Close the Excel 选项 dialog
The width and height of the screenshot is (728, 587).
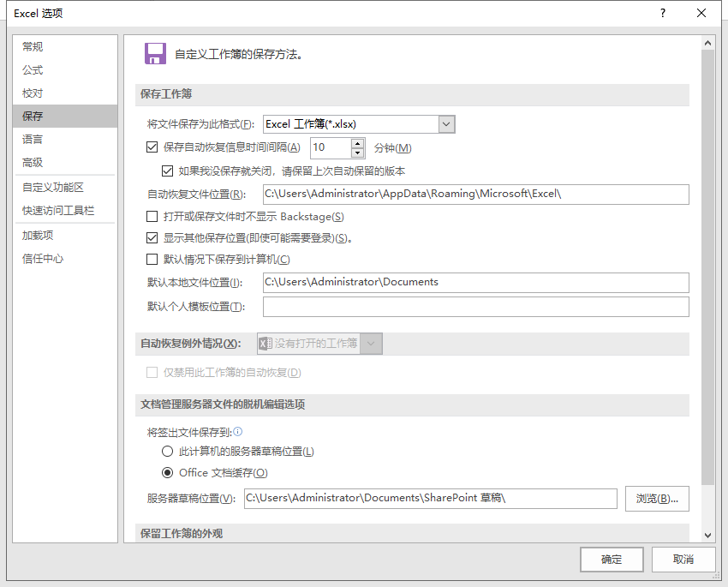coord(701,13)
